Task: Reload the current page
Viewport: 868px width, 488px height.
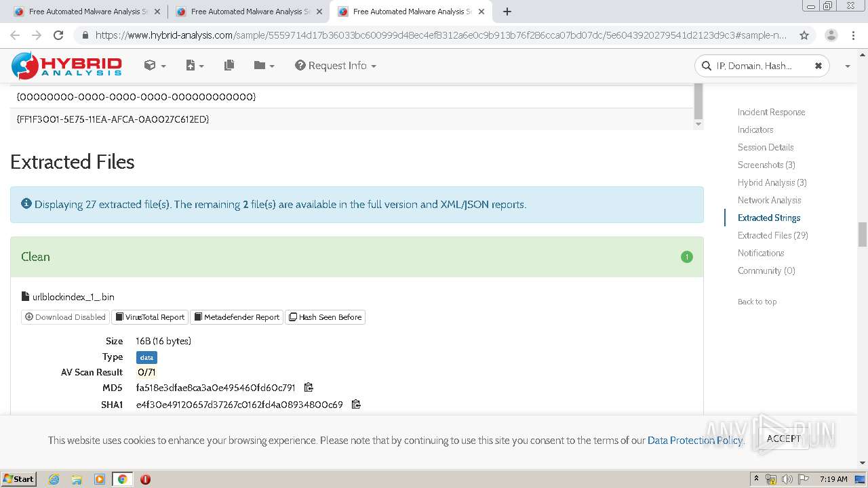Action: click(58, 35)
